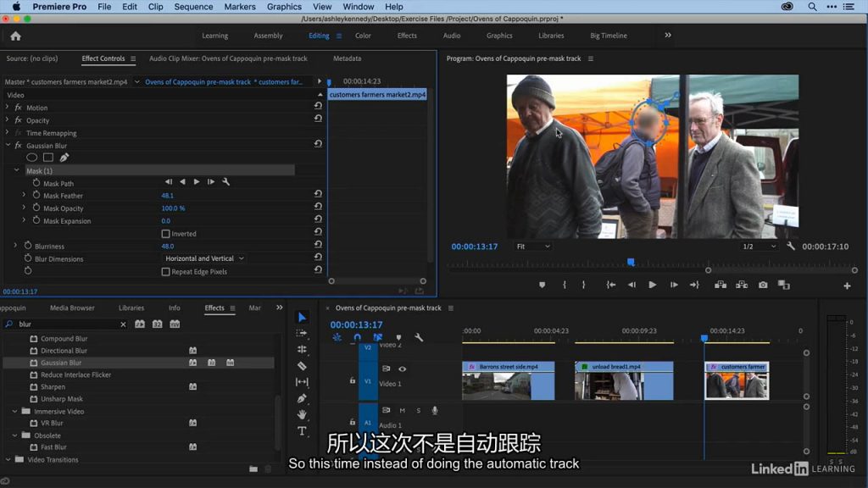Show more workspaces overflow arrows
Viewport: 868px width, 488px height.
point(668,35)
